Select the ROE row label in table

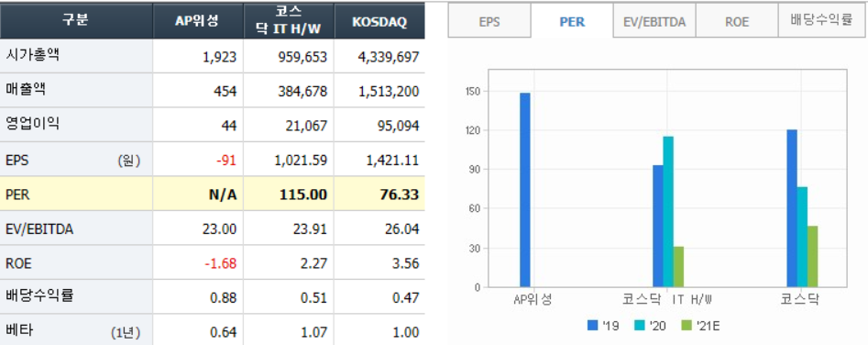point(18,263)
